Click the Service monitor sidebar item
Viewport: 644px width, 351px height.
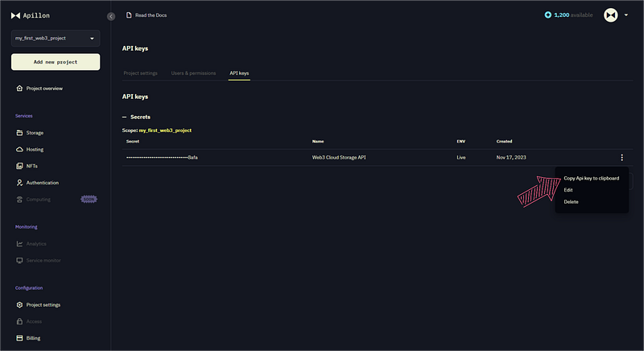[x=43, y=260]
